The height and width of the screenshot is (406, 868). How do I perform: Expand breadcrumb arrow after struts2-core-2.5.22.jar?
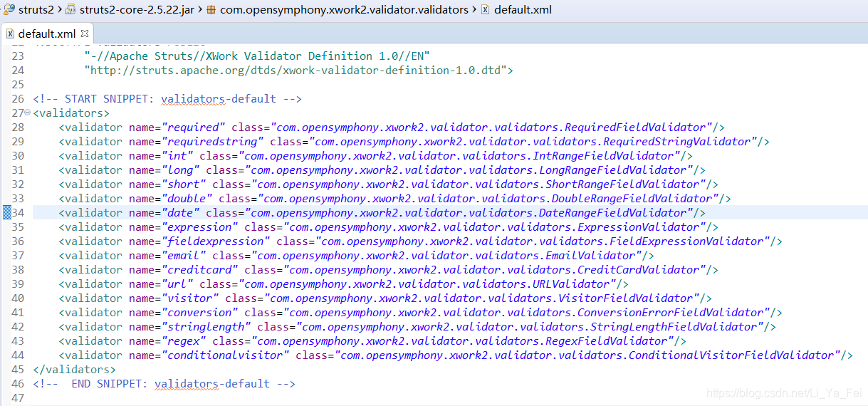point(199,10)
